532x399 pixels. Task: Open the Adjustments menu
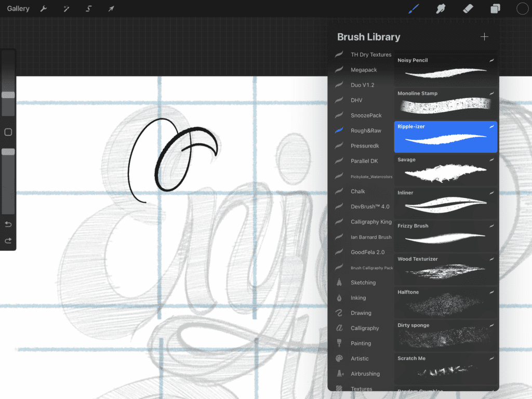(x=66, y=8)
